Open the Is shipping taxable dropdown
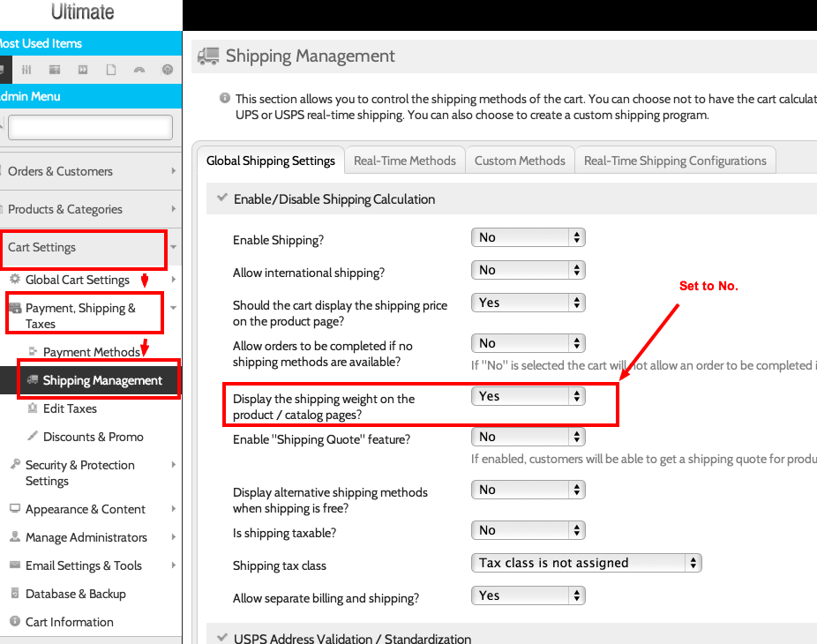The width and height of the screenshot is (817, 644). pos(528,530)
